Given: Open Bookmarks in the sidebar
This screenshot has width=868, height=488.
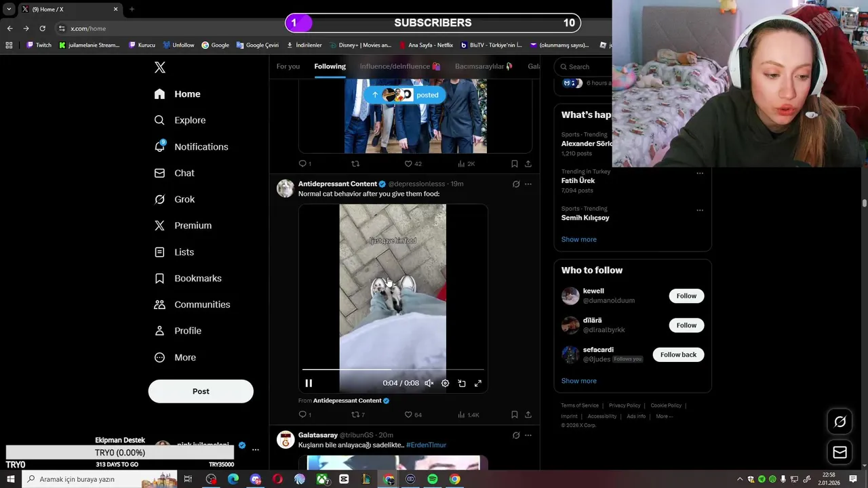Looking at the screenshot, I should 188,279.
